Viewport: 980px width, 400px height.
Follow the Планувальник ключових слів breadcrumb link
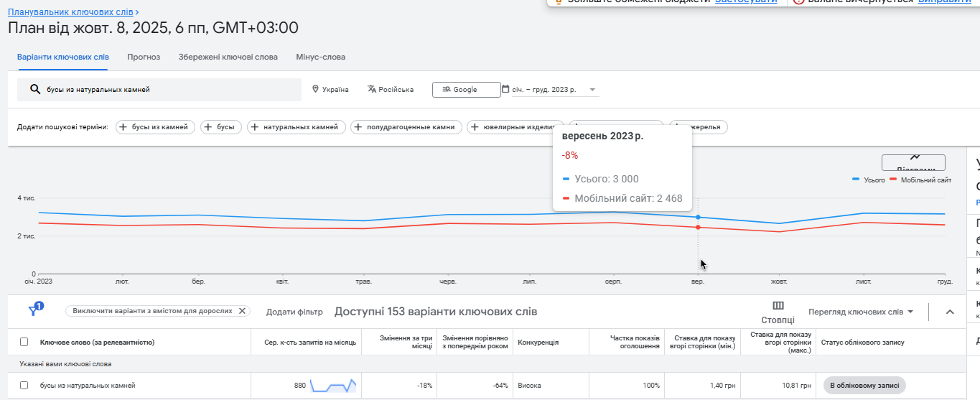pos(70,12)
